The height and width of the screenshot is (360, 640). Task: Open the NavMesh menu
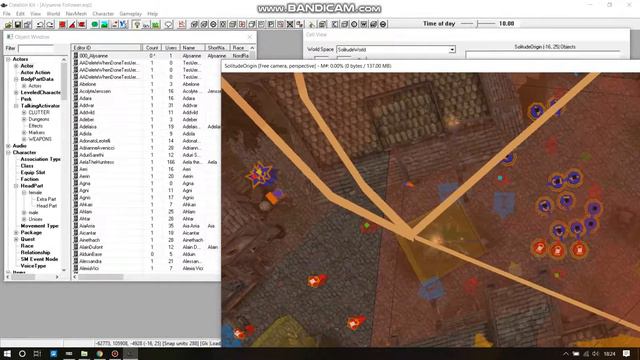point(76,13)
